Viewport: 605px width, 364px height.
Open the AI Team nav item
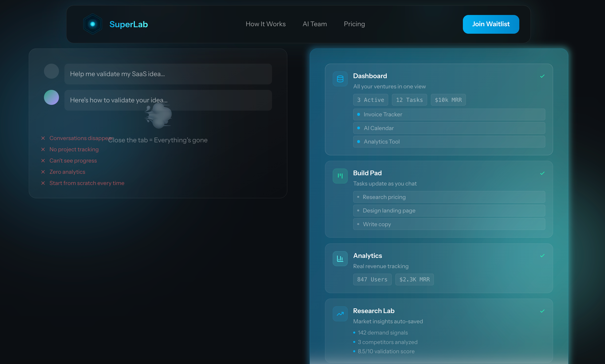click(314, 24)
